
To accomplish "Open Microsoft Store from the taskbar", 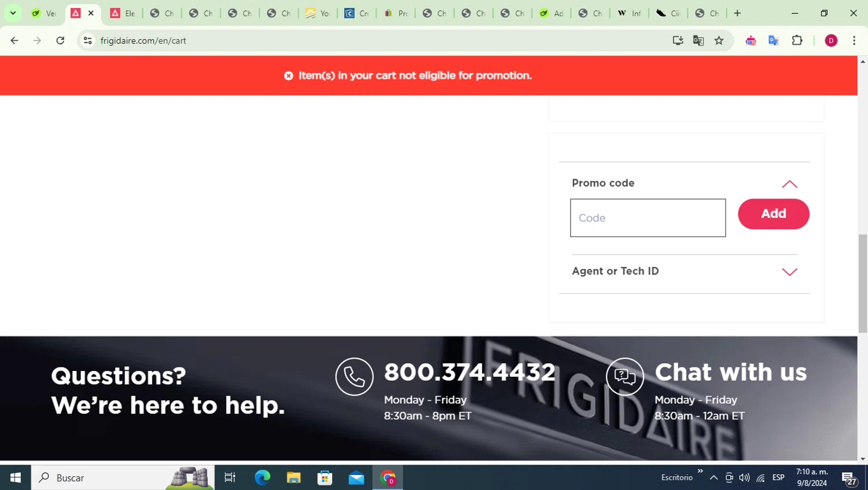I will tap(325, 478).
